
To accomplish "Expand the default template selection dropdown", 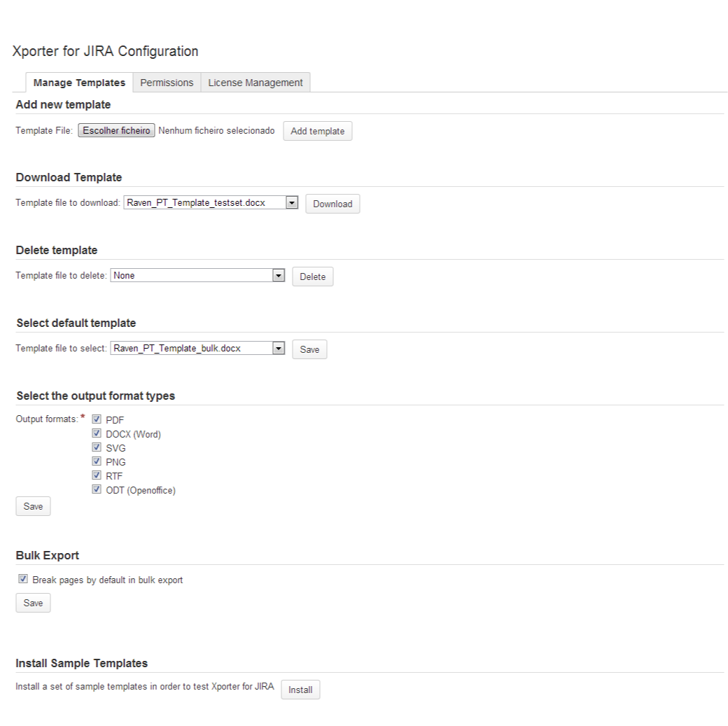I will point(197,349).
